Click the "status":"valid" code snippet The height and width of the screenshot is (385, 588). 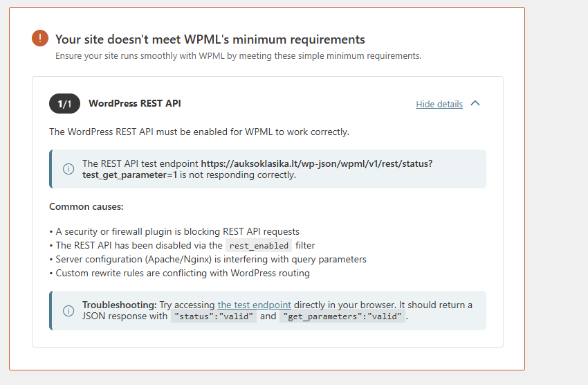[x=214, y=316]
